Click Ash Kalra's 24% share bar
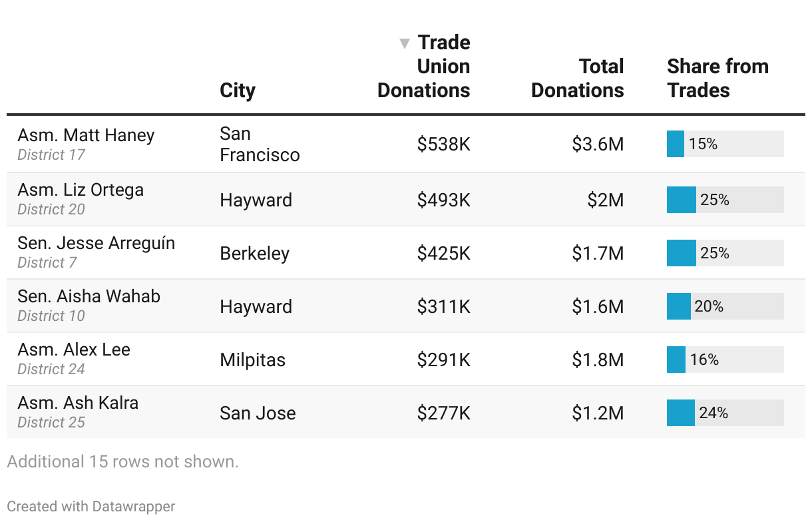Viewport: 812px width, 522px height. coord(681,413)
